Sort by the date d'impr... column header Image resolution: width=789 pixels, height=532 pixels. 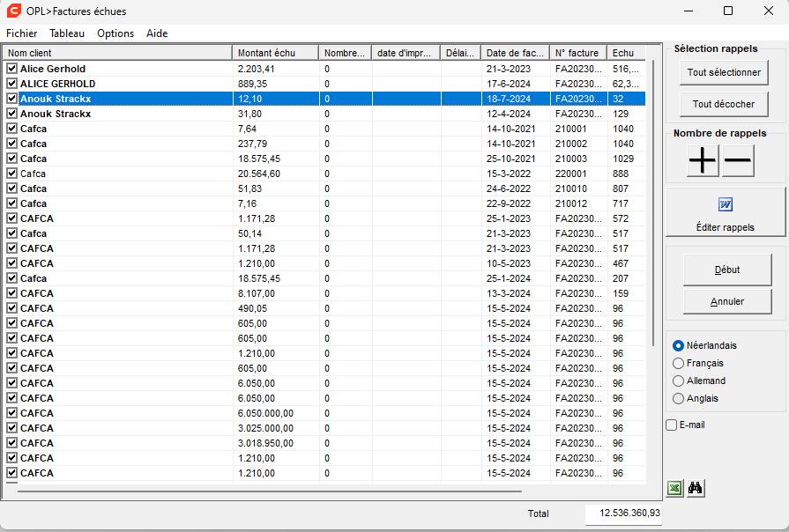(406, 53)
